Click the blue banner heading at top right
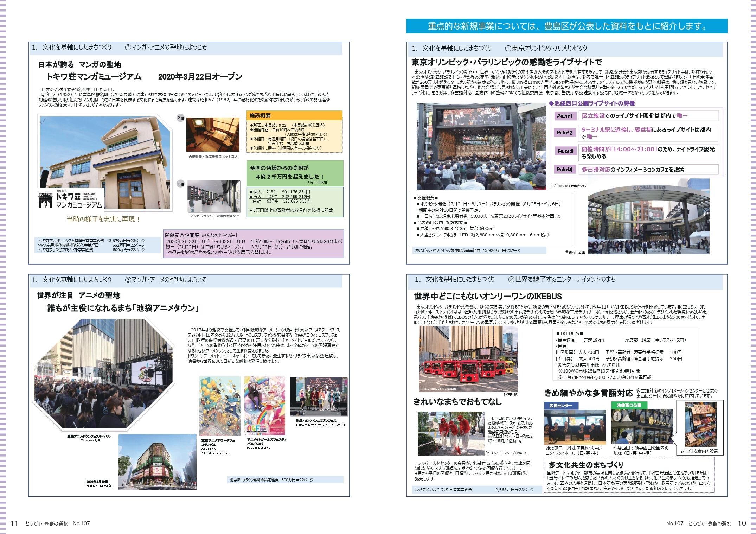756x534 pixels. click(566, 26)
